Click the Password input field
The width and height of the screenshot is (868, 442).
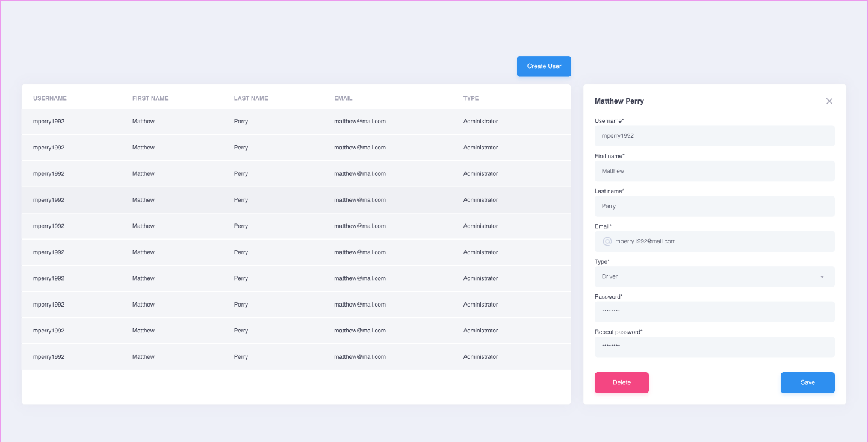click(715, 311)
